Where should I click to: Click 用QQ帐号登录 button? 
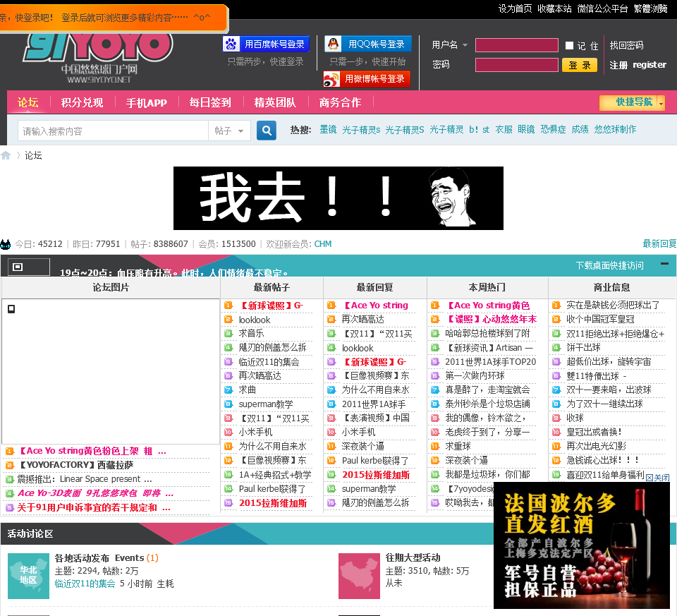(x=368, y=44)
